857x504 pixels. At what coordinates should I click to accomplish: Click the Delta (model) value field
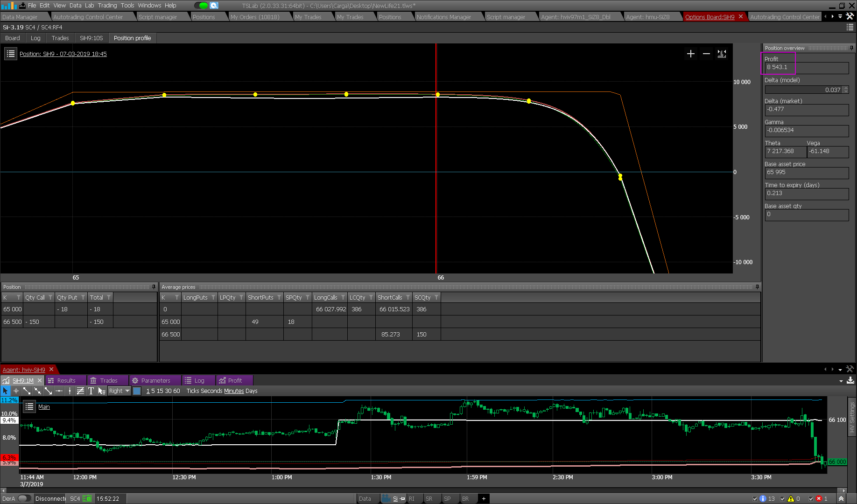click(803, 90)
